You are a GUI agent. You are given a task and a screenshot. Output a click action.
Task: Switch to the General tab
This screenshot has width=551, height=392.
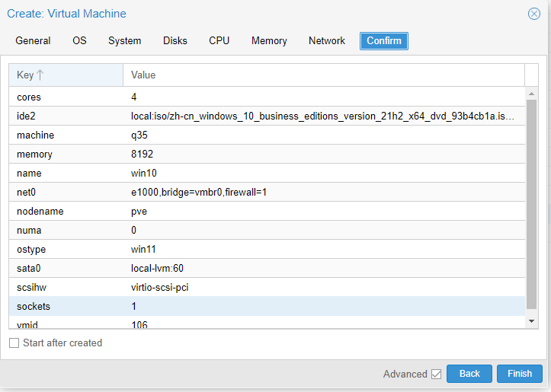pos(33,41)
